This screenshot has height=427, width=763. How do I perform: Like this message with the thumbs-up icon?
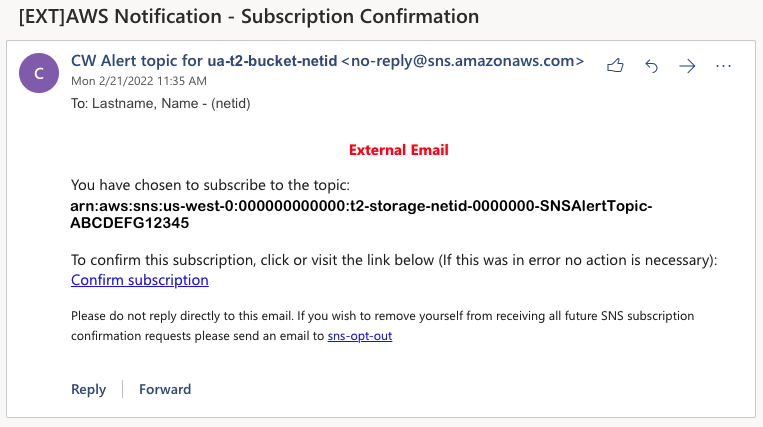[x=615, y=65]
